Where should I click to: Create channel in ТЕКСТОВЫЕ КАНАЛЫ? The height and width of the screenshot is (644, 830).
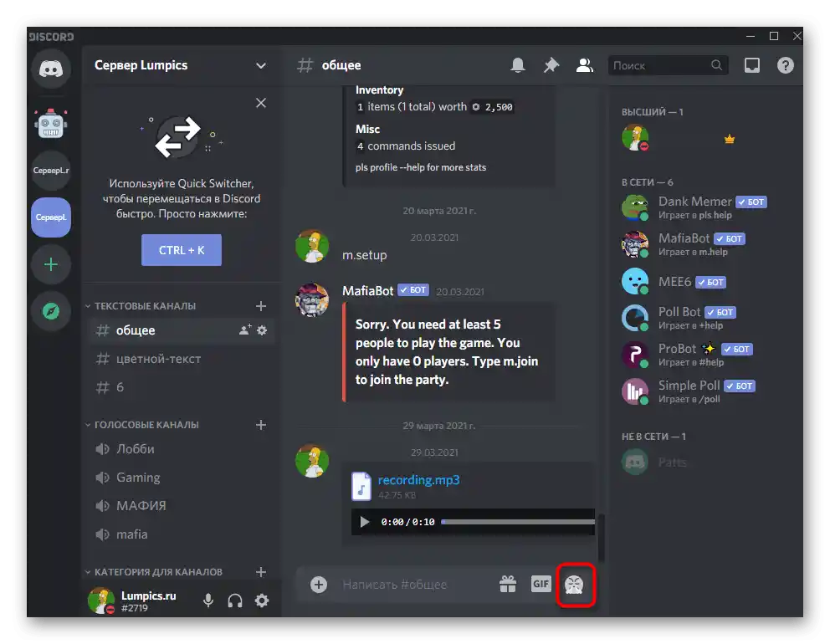pos(261,306)
